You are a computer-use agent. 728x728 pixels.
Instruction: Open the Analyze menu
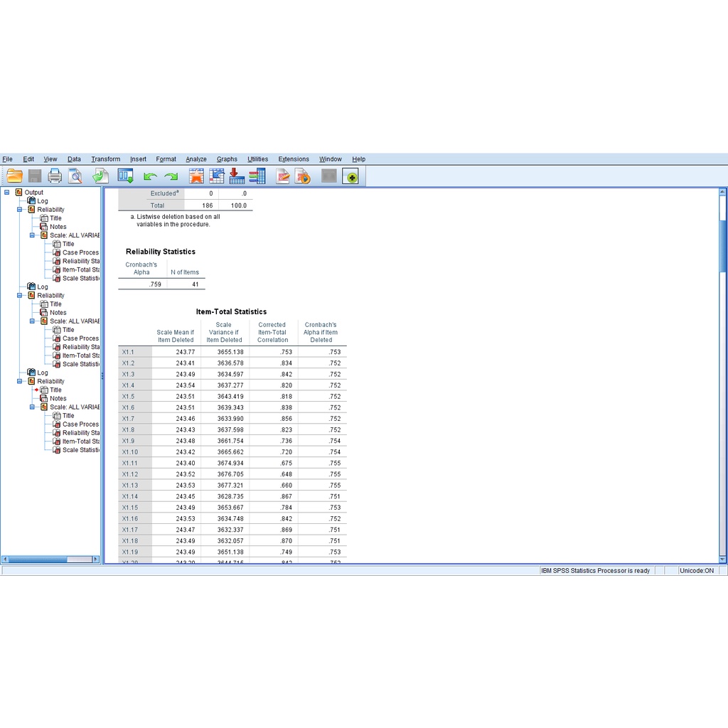196,159
